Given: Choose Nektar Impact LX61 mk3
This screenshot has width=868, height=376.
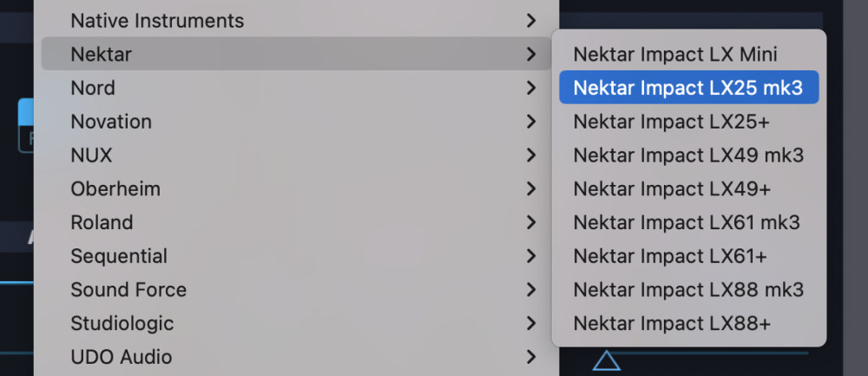Looking at the screenshot, I should 687,222.
